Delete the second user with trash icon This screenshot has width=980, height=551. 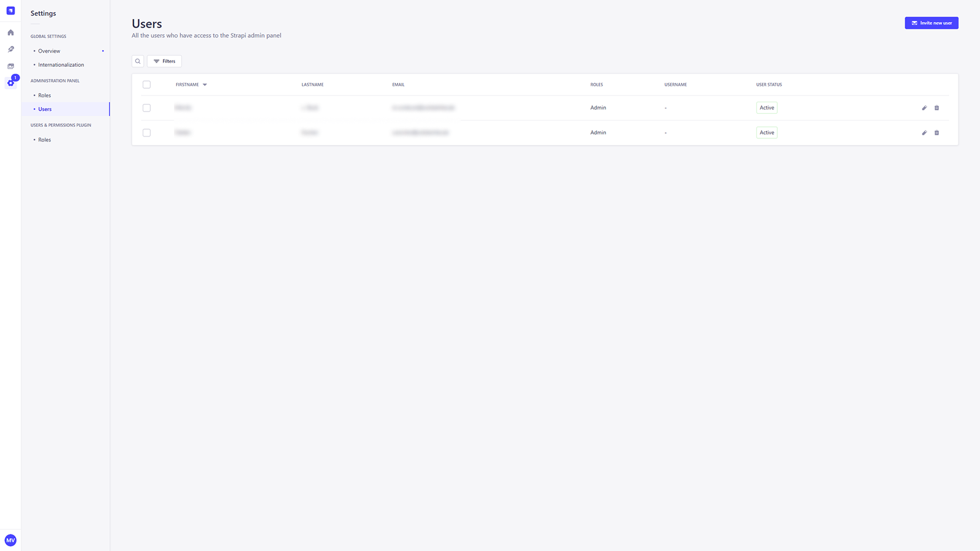click(x=937, y=132)
